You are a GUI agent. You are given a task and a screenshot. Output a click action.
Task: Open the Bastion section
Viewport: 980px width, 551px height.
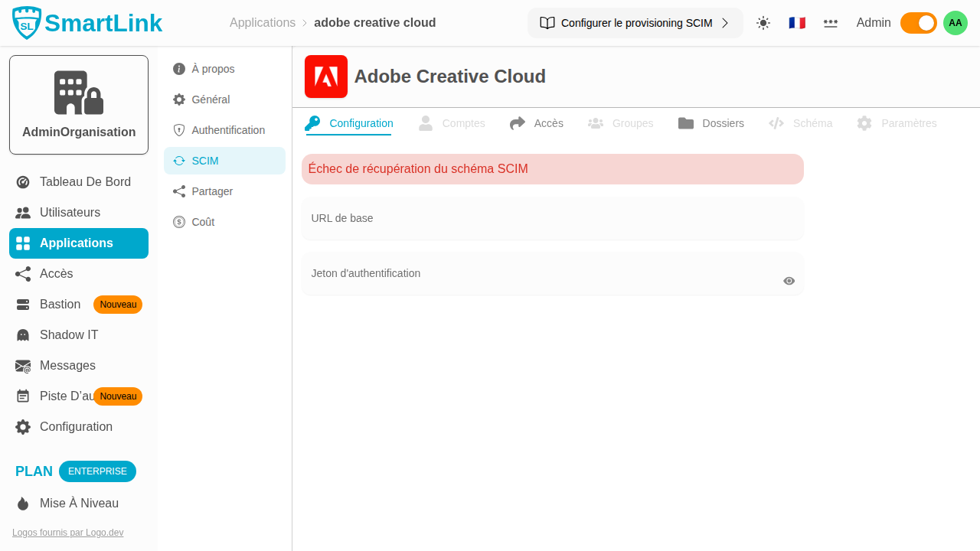point(60,304)
